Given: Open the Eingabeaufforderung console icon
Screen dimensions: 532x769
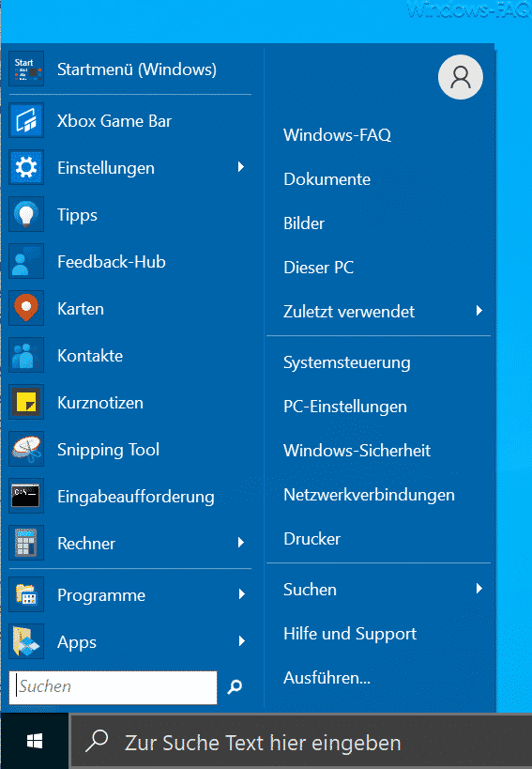Looking at the screenshot, I should [x=26, y=496].
